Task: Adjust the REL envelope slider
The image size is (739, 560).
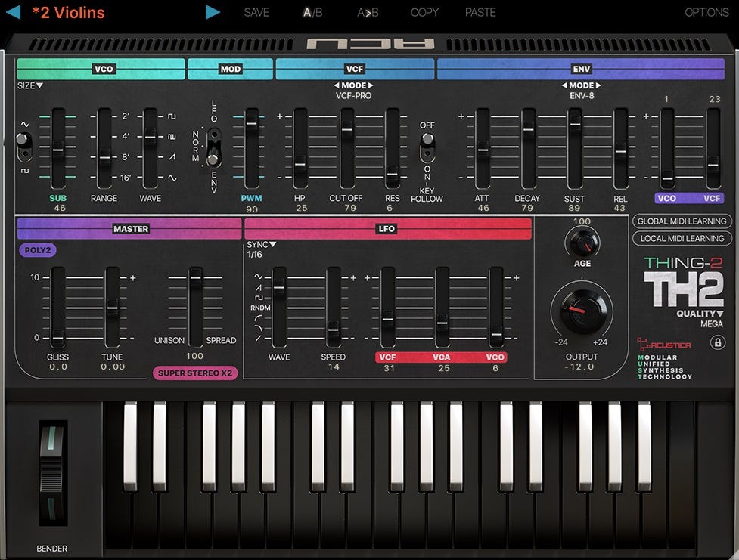Action: (x=620, y=150)
